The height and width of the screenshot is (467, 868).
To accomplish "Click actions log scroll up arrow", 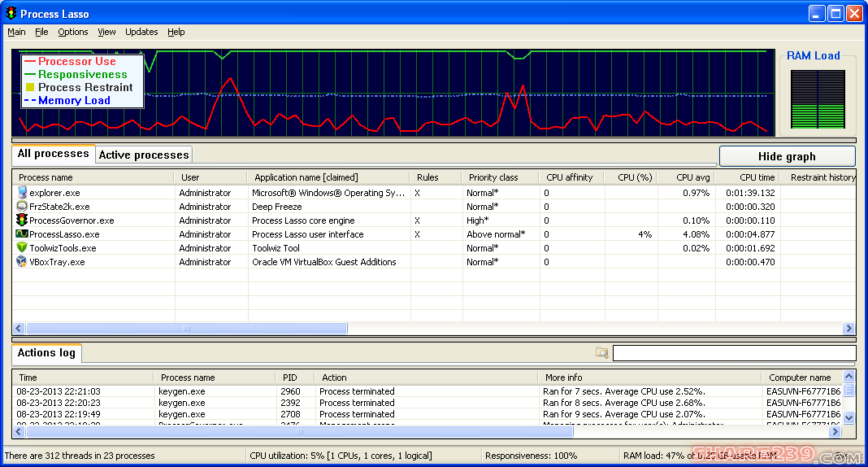I will [x=848, y=376].
